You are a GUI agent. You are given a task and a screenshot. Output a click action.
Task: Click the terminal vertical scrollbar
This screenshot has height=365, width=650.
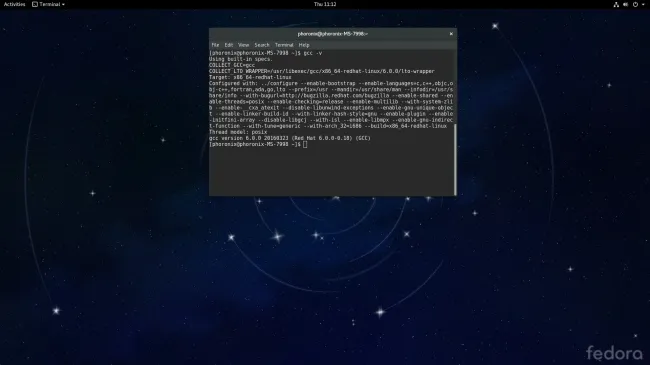point(455,159)
